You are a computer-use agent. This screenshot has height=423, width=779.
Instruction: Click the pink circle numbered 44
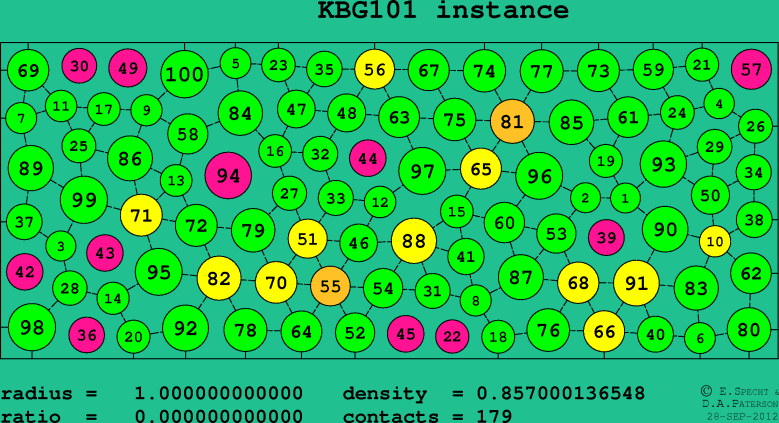coord(368,159)
